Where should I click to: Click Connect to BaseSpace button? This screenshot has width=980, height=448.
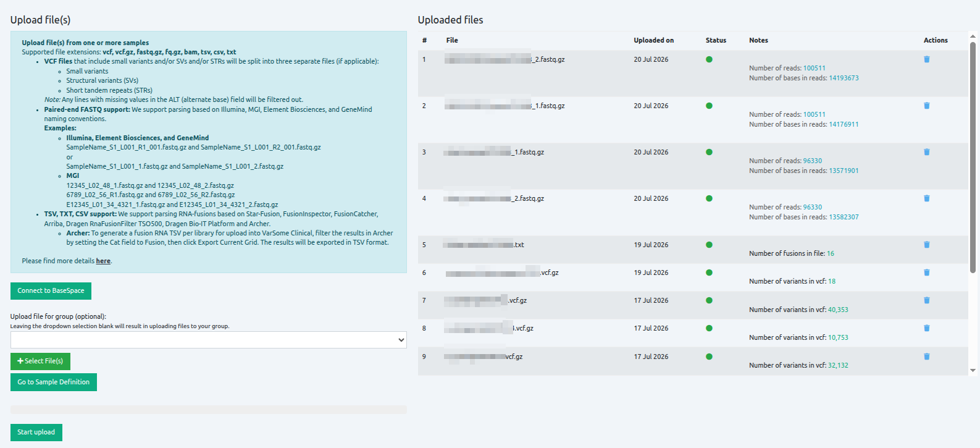click(x=51, y=291)
